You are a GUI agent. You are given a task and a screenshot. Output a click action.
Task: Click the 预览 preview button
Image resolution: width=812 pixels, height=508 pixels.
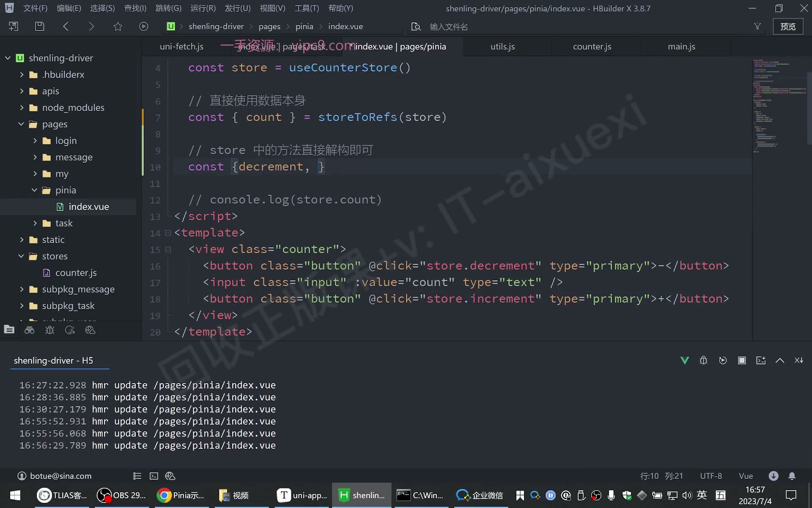(788, 26)
